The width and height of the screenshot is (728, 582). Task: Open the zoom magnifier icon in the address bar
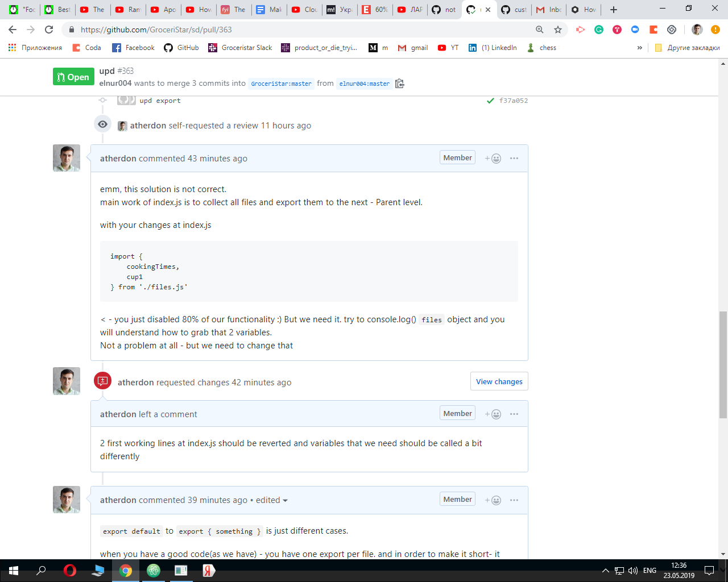(x=540, y=30)
